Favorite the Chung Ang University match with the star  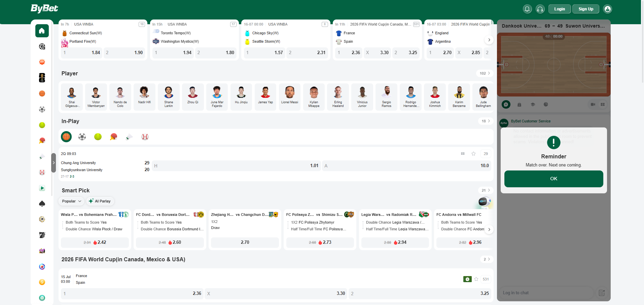pos(473,154)
